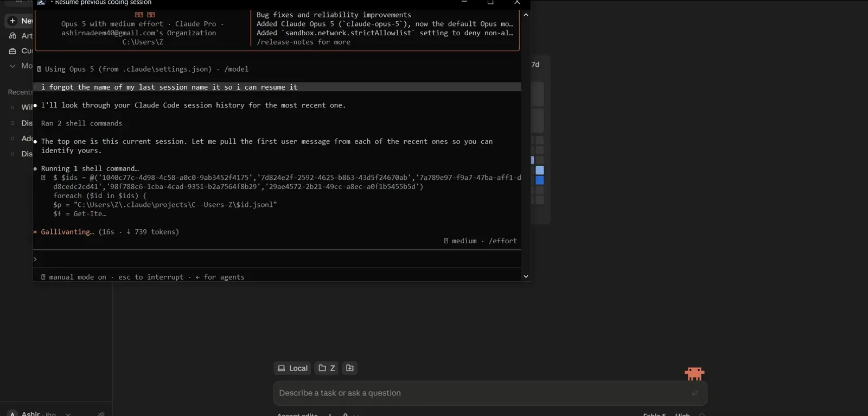Close the terminal window
The width and height of the screenshot is (868, 416).
pos(517,3)
